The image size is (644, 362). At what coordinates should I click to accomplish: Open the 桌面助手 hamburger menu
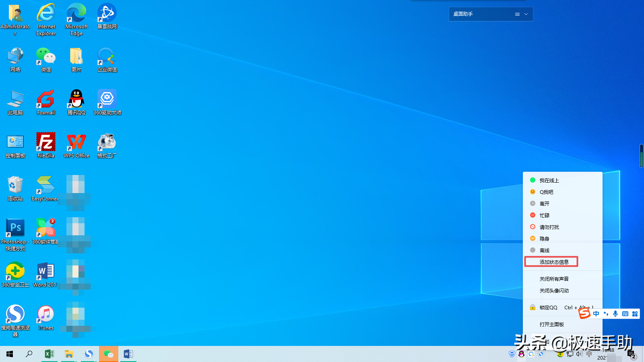click(517, 14)
